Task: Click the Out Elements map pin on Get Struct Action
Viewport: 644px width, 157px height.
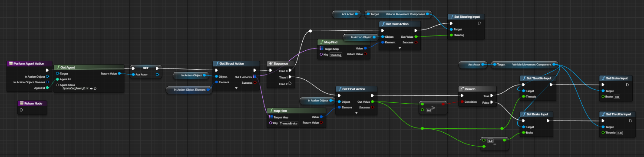Action: coord(255,76)
